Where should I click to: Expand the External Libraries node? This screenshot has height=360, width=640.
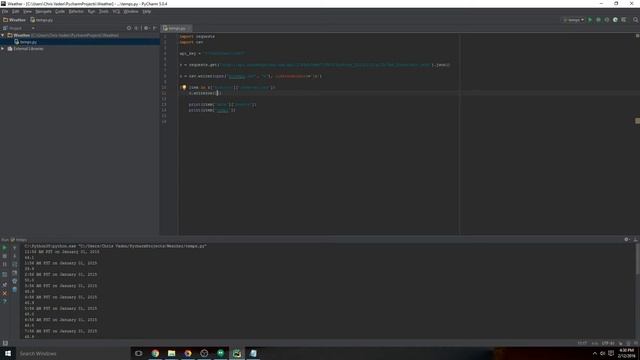[x=3, y=49]
